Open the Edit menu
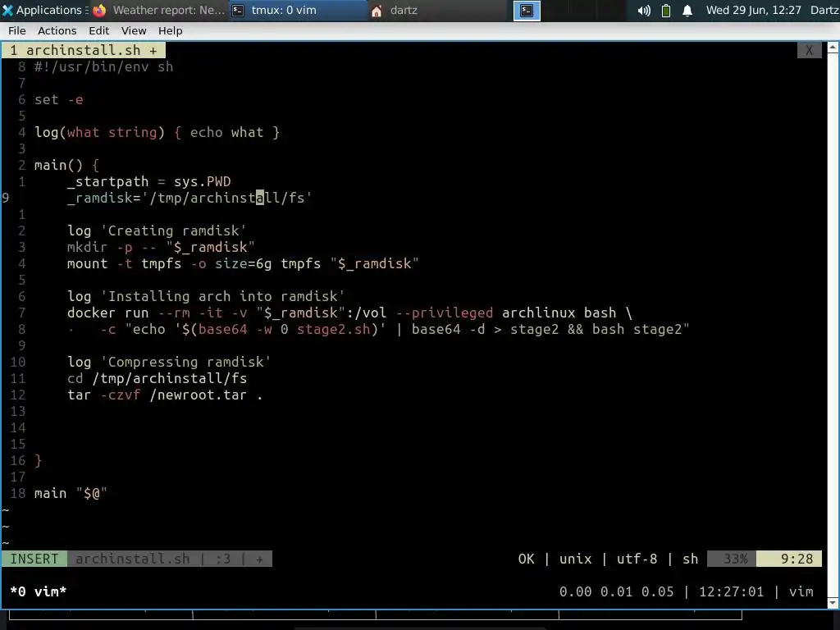 tap(98, 30)
